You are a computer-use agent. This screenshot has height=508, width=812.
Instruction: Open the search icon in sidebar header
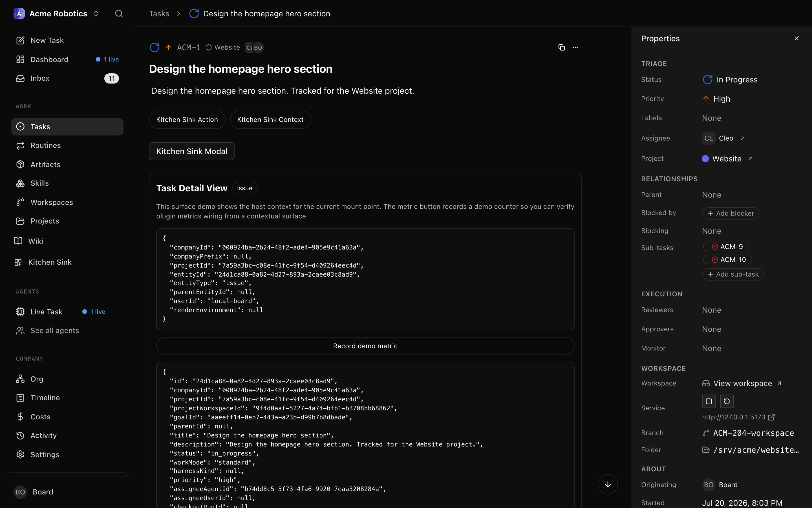point(119,14)
